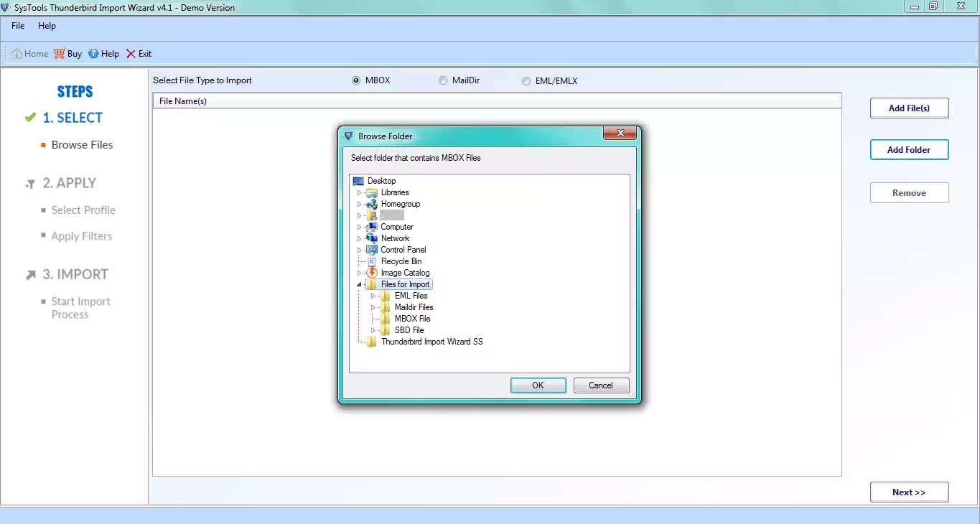Click the Image Catalog icon

[x=372, y=273]
